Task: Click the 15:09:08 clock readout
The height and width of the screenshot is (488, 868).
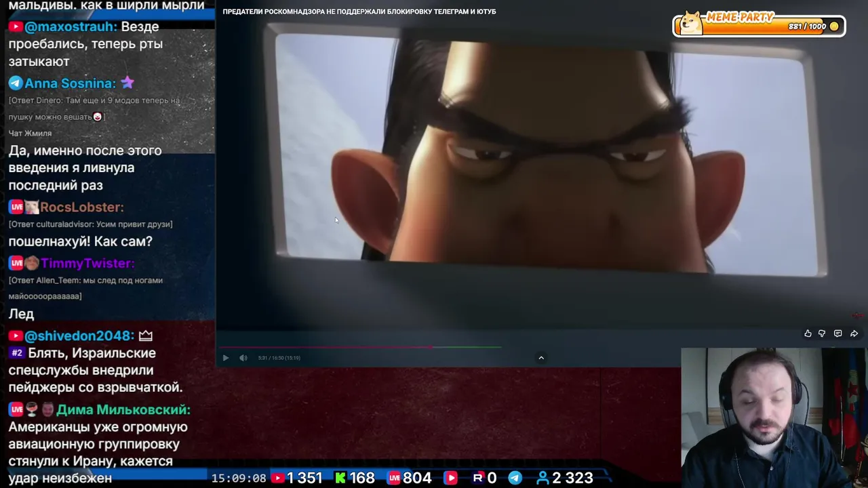Action: click(x=239, y=478)
